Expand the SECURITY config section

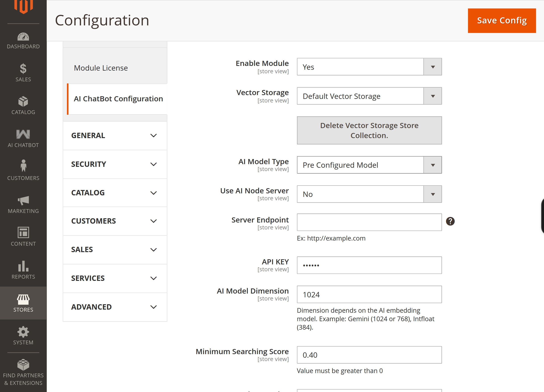pyautogui.click(x=115, y=164)
